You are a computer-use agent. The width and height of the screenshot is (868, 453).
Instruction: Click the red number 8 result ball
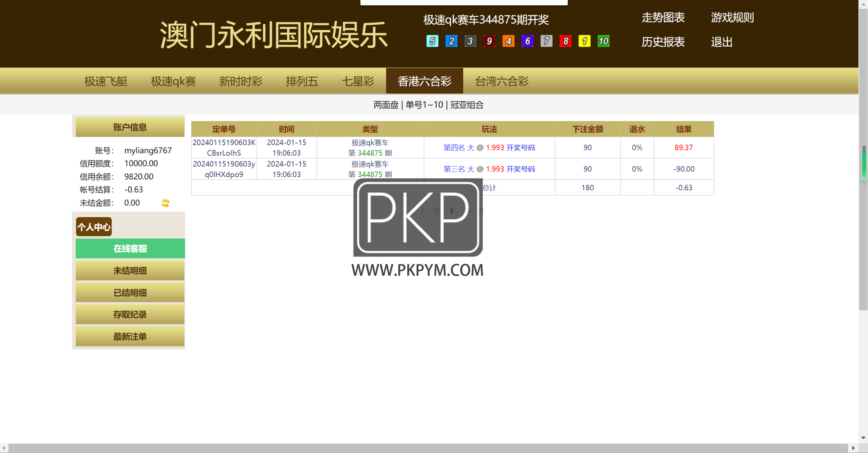(x=566, y=41)
